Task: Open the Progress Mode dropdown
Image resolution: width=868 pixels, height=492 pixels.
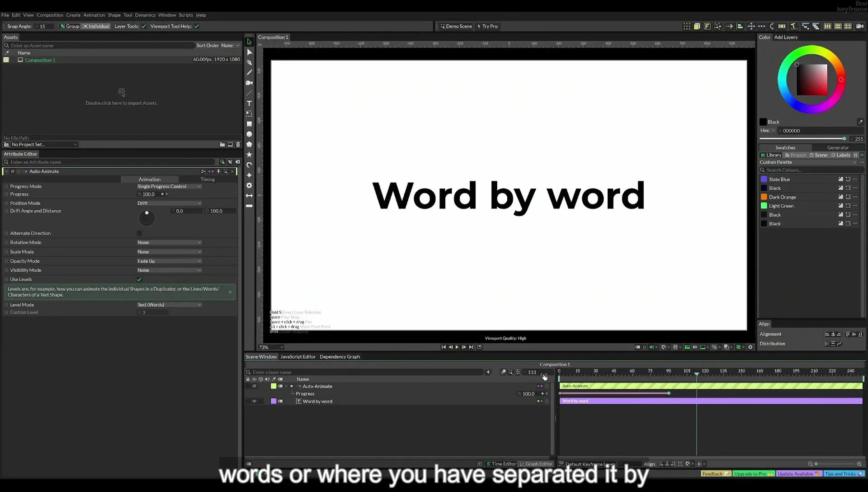Action: click(169, 186)
